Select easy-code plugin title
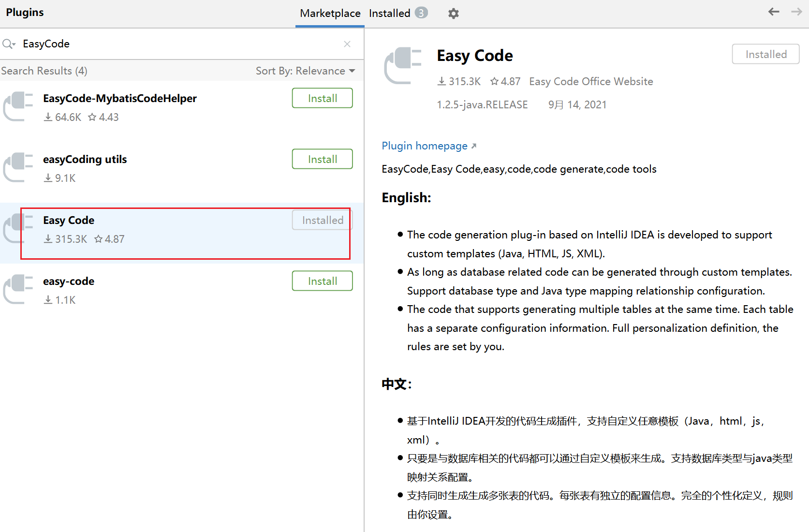The image size is (809, 532). pos(69,281)
